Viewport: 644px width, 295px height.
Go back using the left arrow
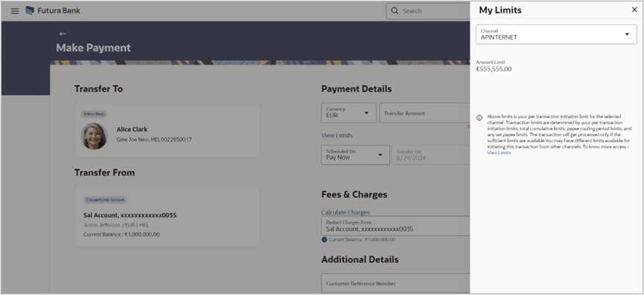pyautogui.click(x=63, y=34)
